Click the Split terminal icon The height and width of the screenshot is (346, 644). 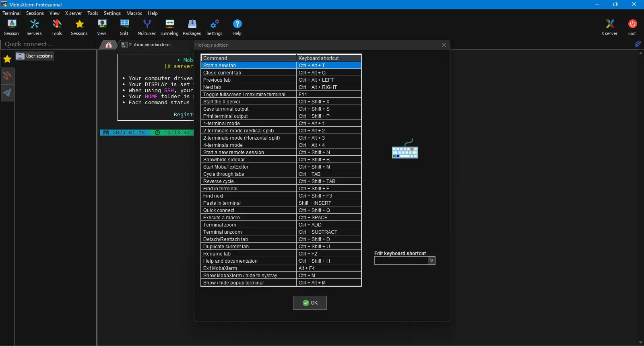coord(124,27)
